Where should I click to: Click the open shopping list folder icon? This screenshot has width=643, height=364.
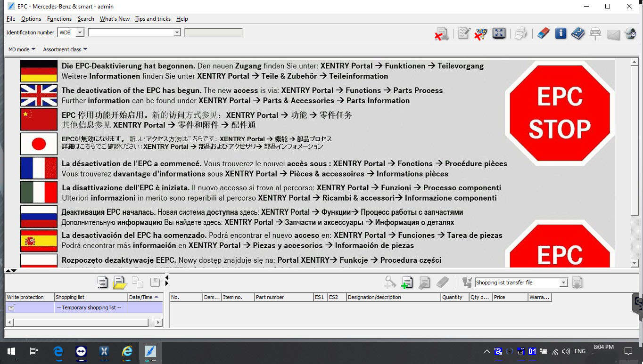click(x=120, y=282)
